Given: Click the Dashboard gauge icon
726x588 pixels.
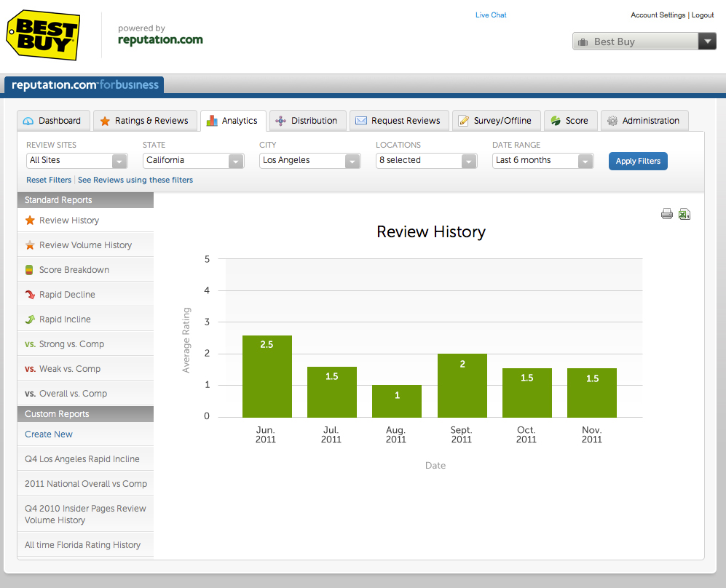Looking at the screenshot, I should 28,121.
